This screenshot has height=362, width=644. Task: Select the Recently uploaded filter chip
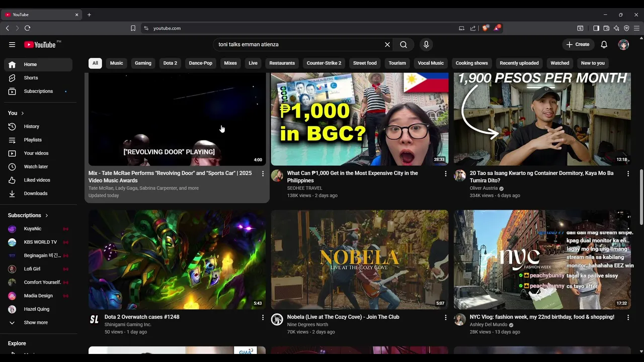pos(519,63)
